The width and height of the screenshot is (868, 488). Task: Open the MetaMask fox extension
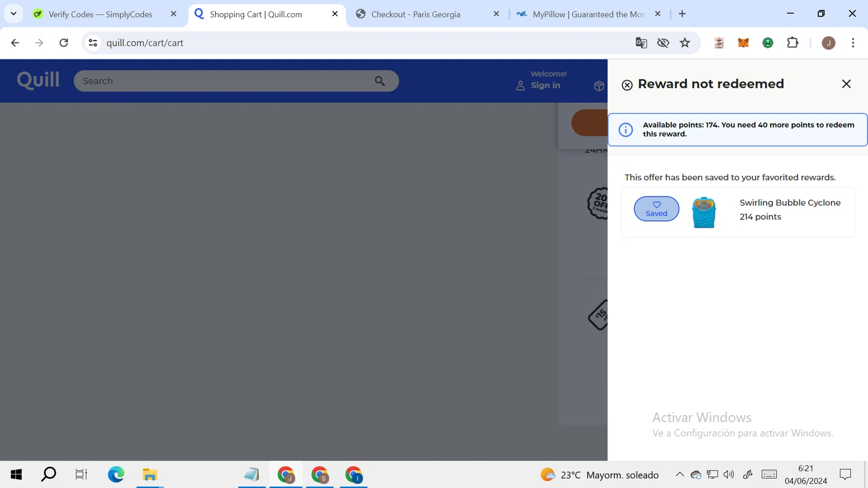pyautogui.click(x=744, y=43)
